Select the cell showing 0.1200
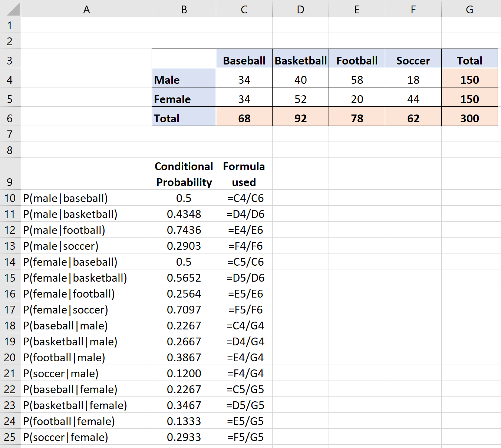Screen dimensions: 501x448 point(184,373)
